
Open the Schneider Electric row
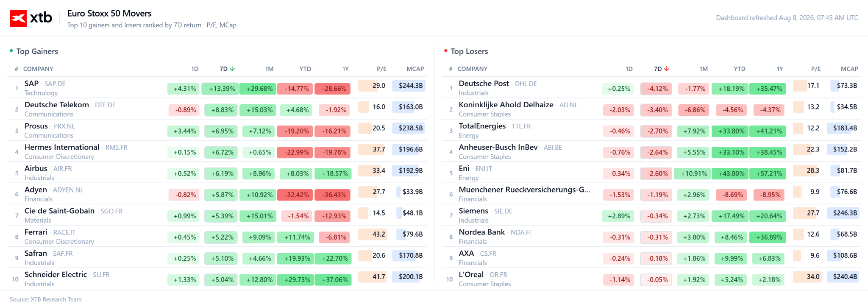click(217, 279)
